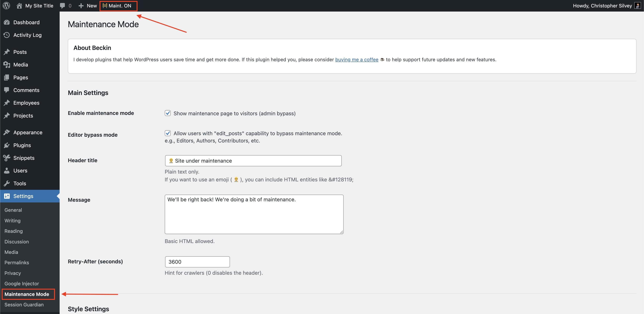Open Google Injector settings submenu
This screenshot has height=314, width=644.
click(x=22, y=283)
